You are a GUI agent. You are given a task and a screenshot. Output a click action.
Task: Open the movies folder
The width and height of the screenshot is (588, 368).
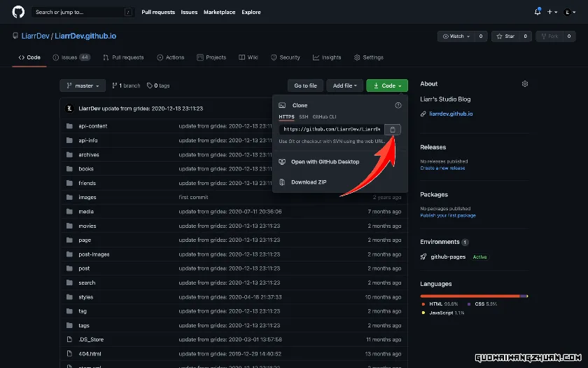coord(87,226)
